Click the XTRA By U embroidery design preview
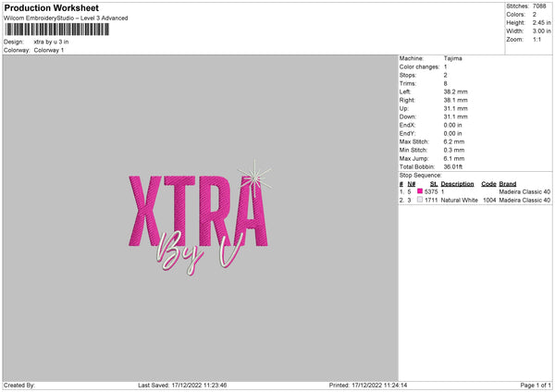Image resolution: width=555 pixels, height=392 pixels. coord(200,218)
